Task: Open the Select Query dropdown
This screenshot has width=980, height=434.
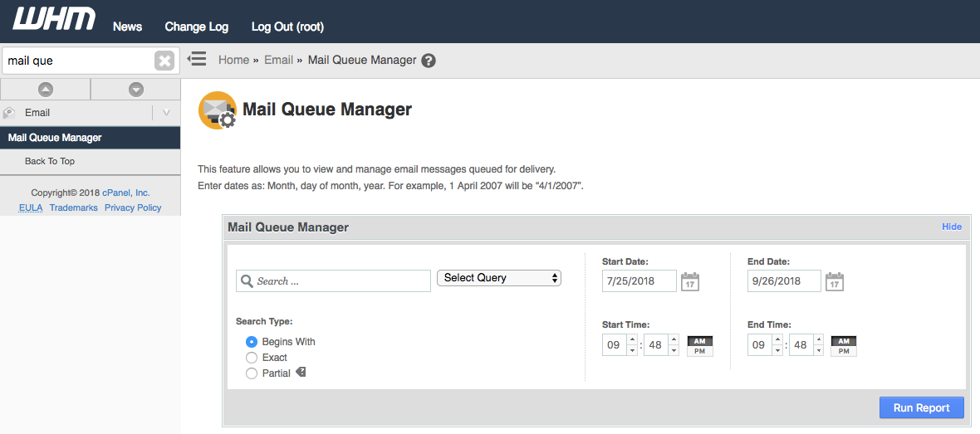Action: pos(499,278)
